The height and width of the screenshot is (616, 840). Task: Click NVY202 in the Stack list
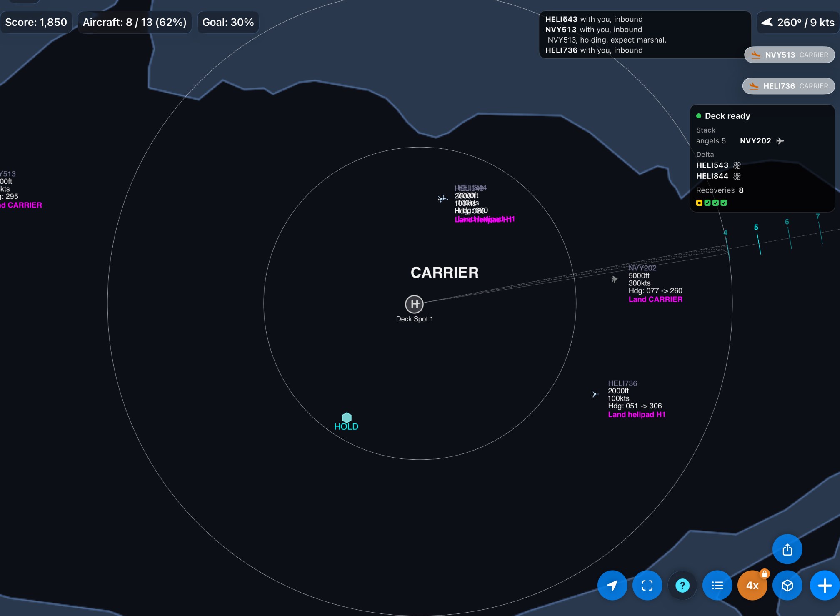pyautogui.click(x=755, y=141)
